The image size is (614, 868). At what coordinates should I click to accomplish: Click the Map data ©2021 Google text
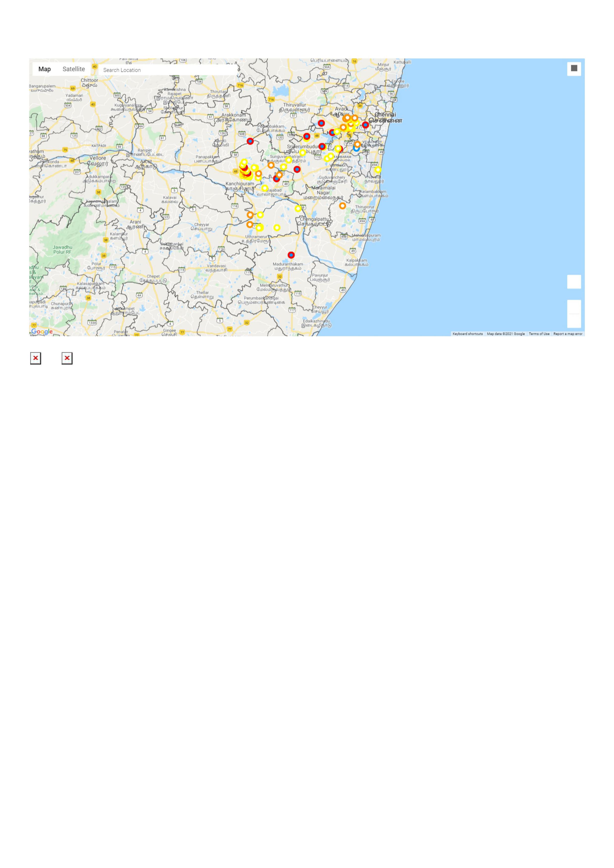(506, 334)
